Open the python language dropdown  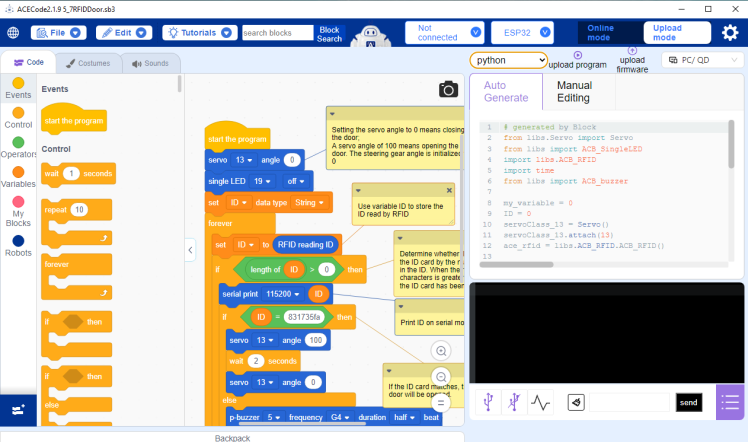point(509,60)
